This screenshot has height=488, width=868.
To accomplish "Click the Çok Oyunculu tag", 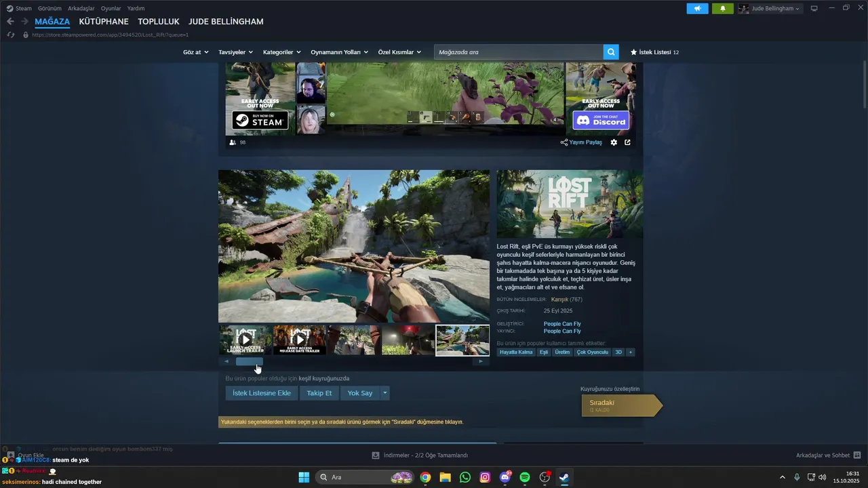I will pos(592,352).
